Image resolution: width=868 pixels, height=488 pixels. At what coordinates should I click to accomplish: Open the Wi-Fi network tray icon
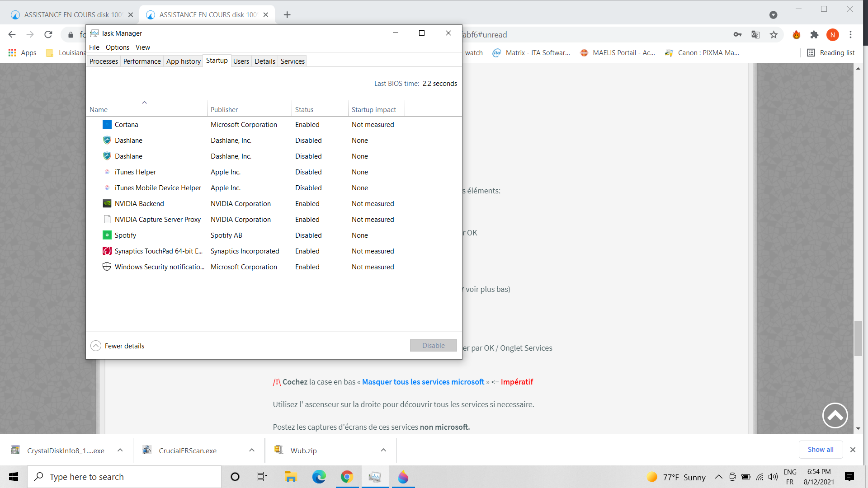(x=759, y=477)
